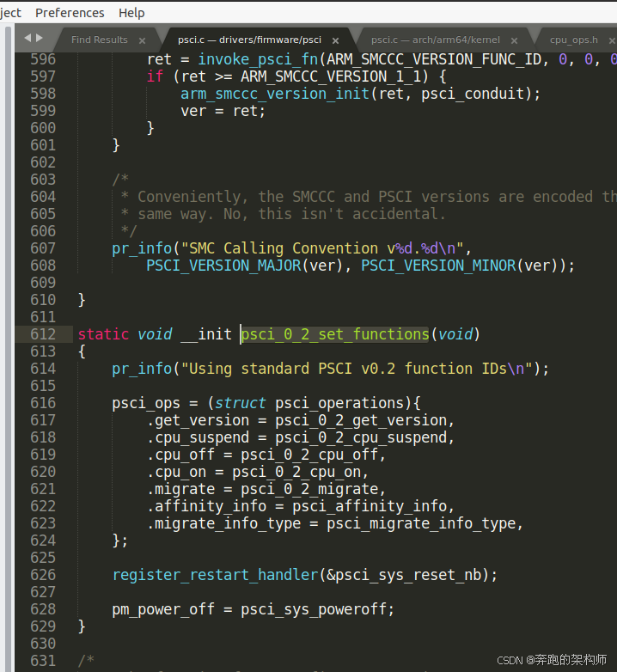
Task: Click the comment line starting "Conveniently"
Action: 369,197
